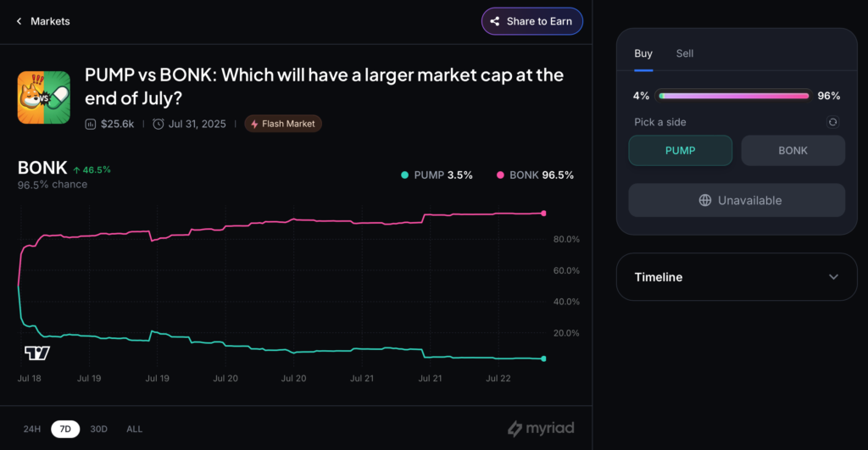The width and height of the screenshot is (868, 450).
Task: Expand the Timeline section
Action: 833,277
